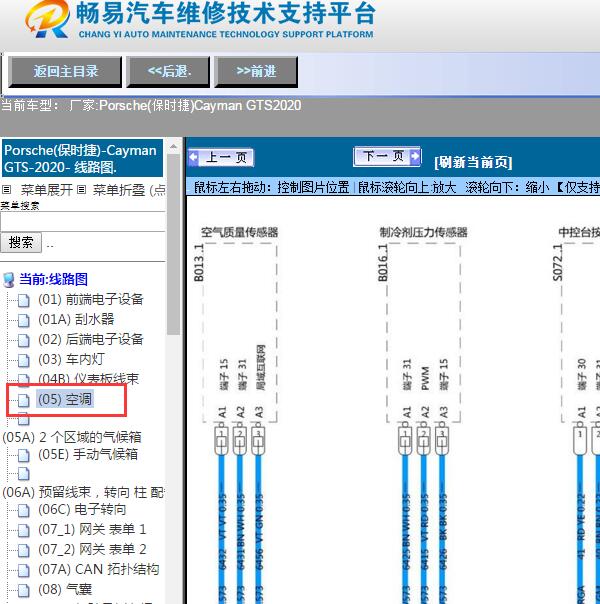Open (04B) 仪表板线束 diagram

tap(88, 379)
